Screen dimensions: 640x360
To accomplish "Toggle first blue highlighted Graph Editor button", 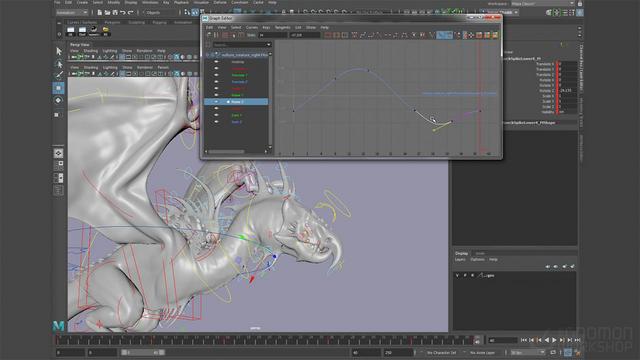I will tap(440, 35).
